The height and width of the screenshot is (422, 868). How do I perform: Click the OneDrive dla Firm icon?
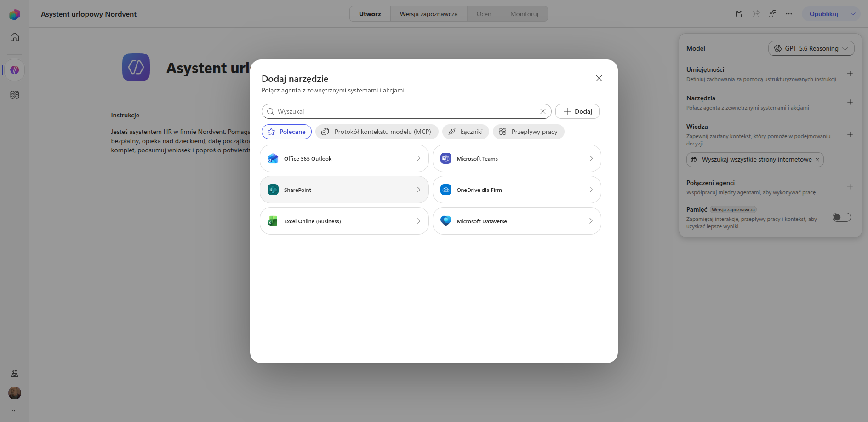tap(446, 190)
